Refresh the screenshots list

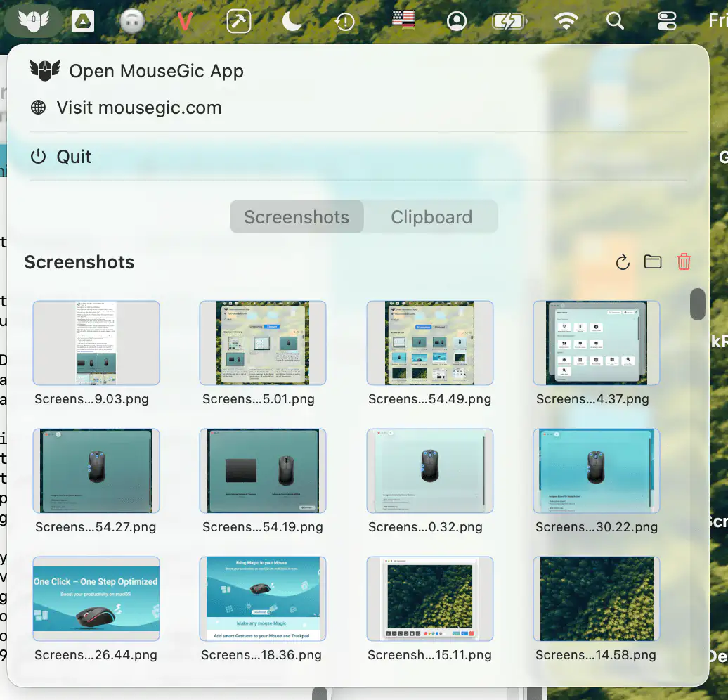[x=622, y=263]
